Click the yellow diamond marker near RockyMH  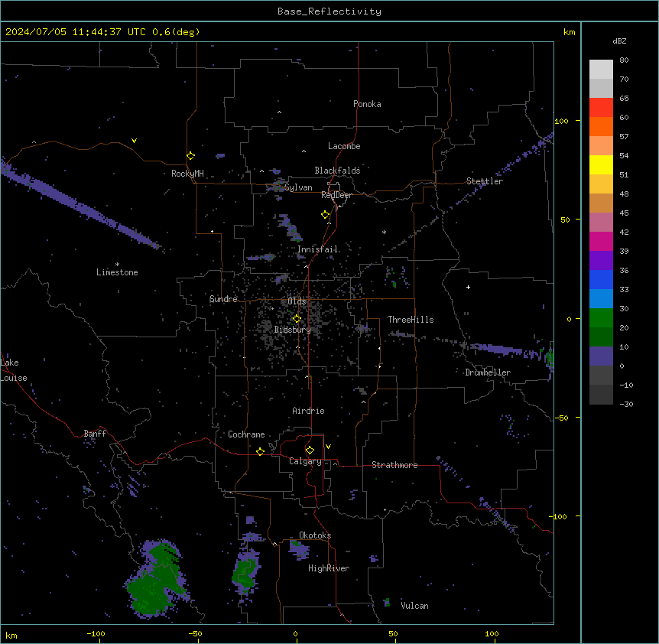[191, 156]
